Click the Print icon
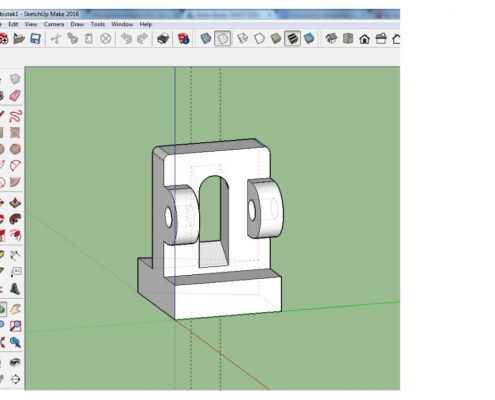This screenshot has height=400, width=495. click(x=163, y=39)
